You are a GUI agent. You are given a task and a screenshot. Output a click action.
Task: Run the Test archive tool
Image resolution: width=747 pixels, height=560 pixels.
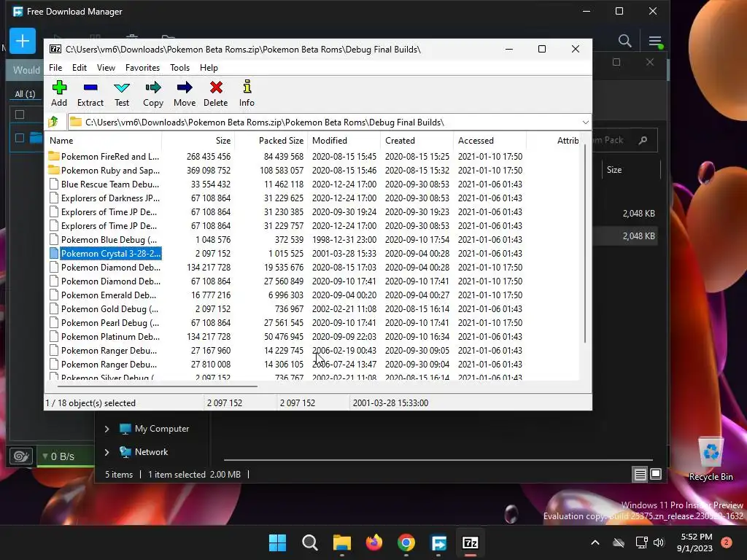[x=122, y=93]
